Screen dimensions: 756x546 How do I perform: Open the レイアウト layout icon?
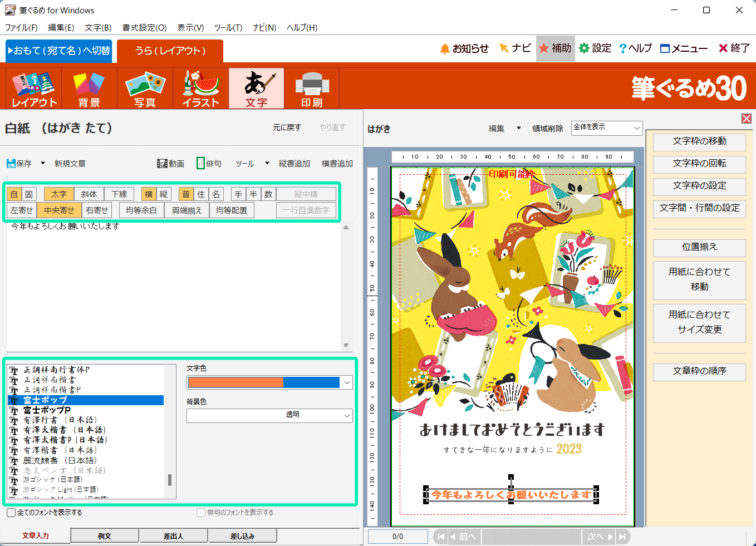pyautogui.click(x=34, y=88)
